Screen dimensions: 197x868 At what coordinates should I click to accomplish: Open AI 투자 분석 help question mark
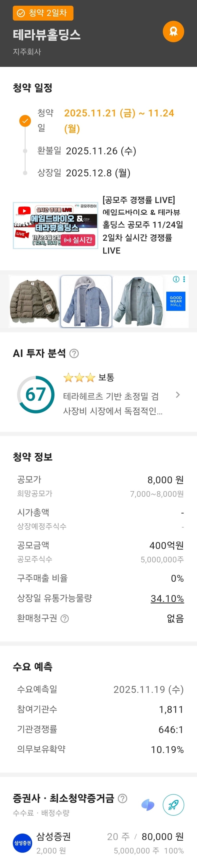74,353
